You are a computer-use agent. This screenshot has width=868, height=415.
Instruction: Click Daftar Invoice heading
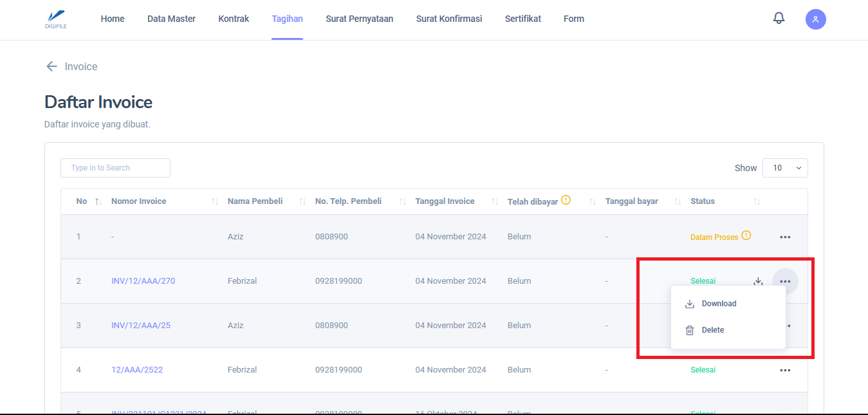[98, 102]
